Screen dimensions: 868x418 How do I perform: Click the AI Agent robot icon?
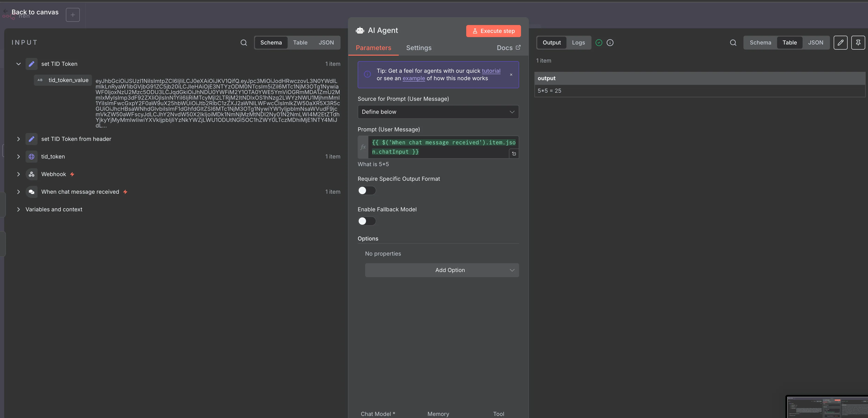point(360,31)
